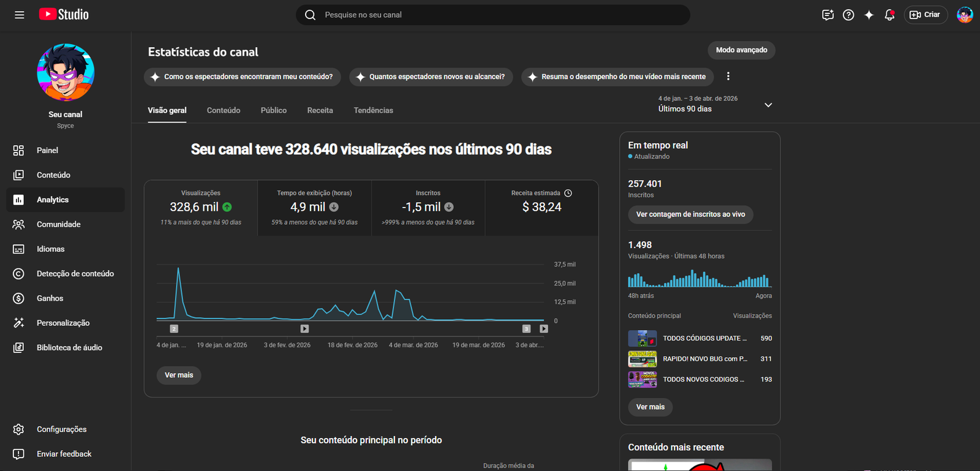The height and width of the screenshot is (471, 980).
Task: Click the video marker numbered 2 on chart
Action: coord(174,329)
